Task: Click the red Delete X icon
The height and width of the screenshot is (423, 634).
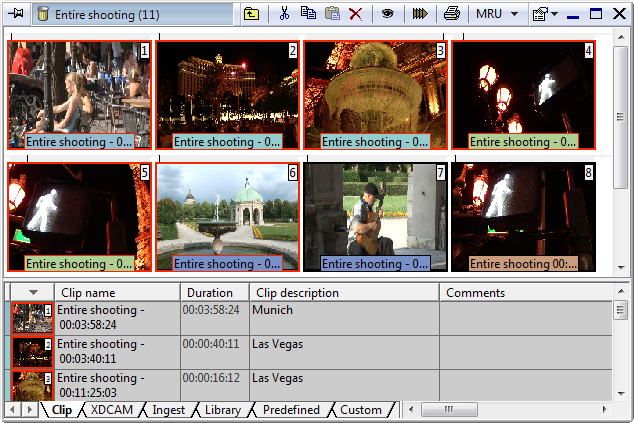Action: 356,14
